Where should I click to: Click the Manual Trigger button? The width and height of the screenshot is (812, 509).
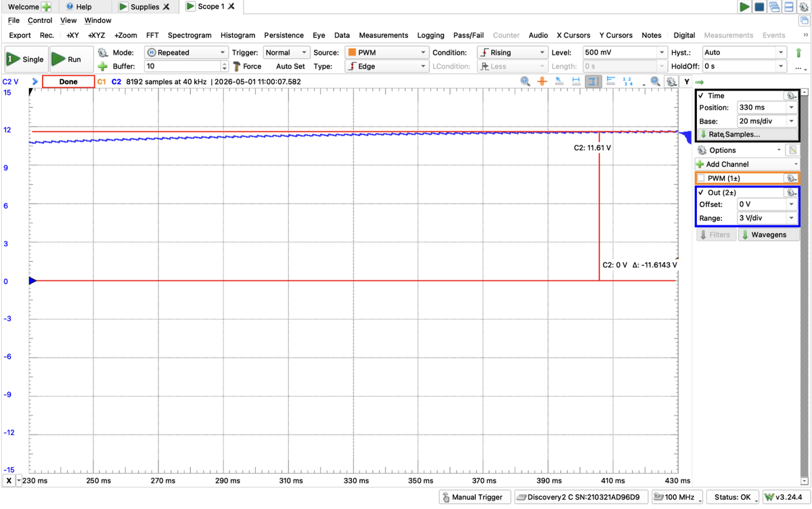pos(475,497)
